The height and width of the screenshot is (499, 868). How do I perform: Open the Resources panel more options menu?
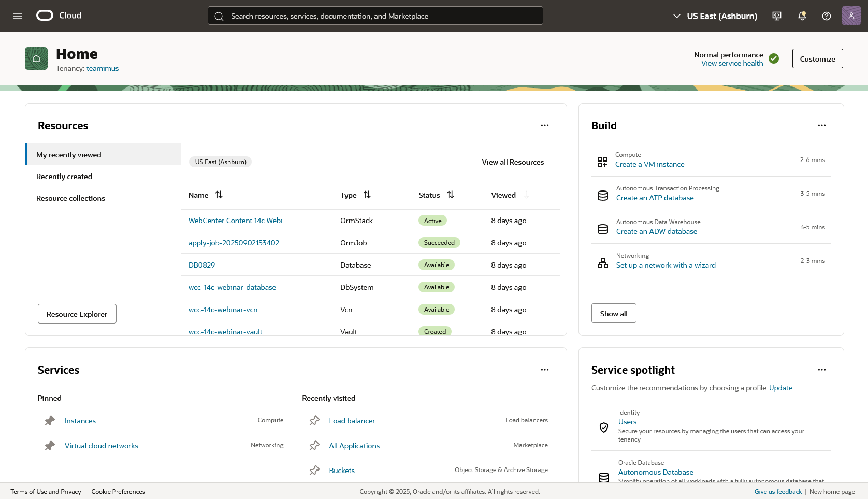coord(545,126)
